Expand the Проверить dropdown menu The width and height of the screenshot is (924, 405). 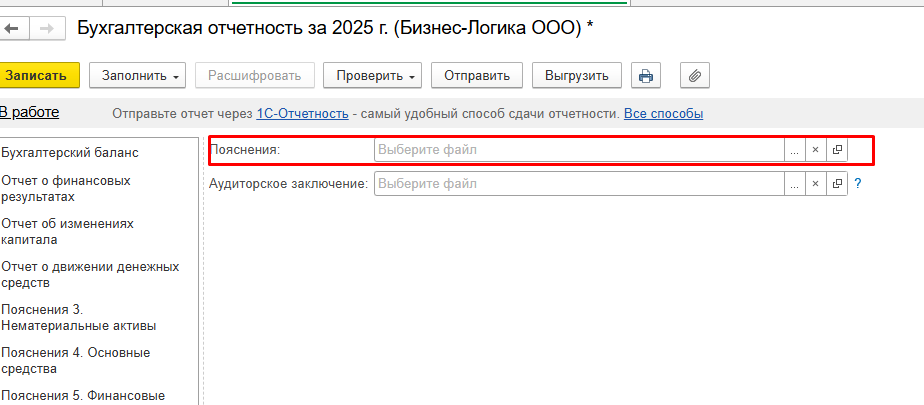coord(372,75)
